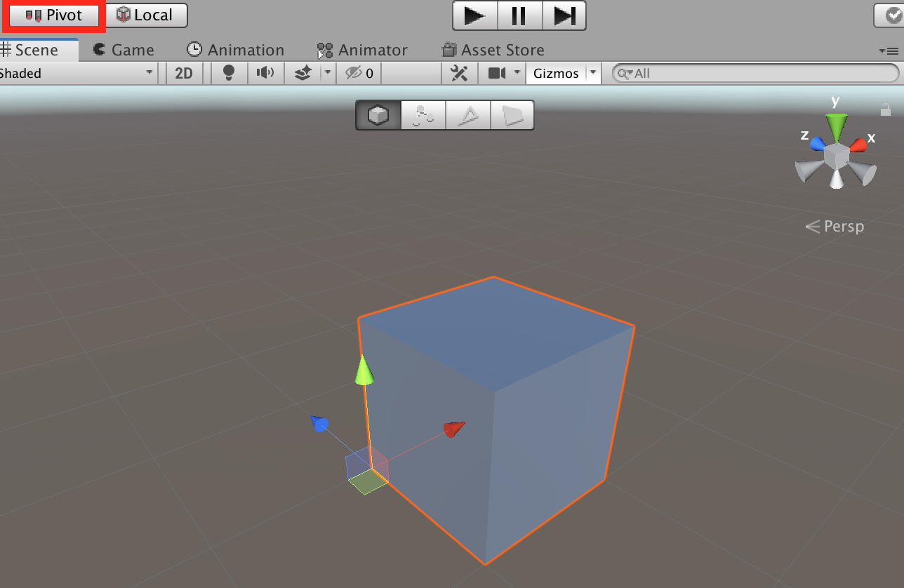Click the blue Z cone on the orientation gizmo
Image resolution: width=904 pixels, height=588 pixels.
pos(817,143)
